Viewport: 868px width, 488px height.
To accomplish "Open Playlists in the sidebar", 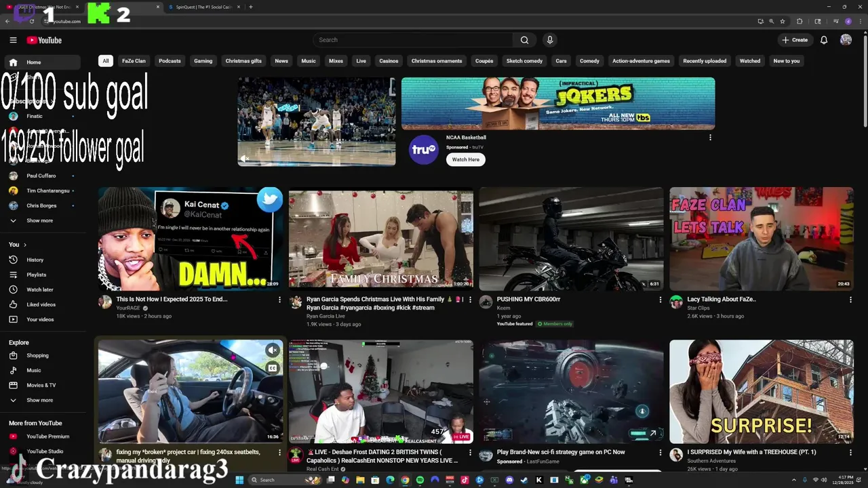I will [43, 274].
